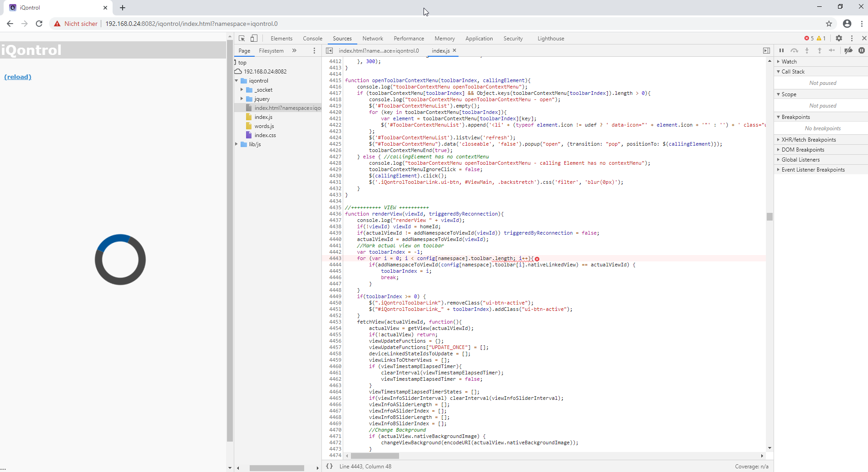868x472 pixels.
Task: Click the browser back arrow
Action: [x=10, y=24]
